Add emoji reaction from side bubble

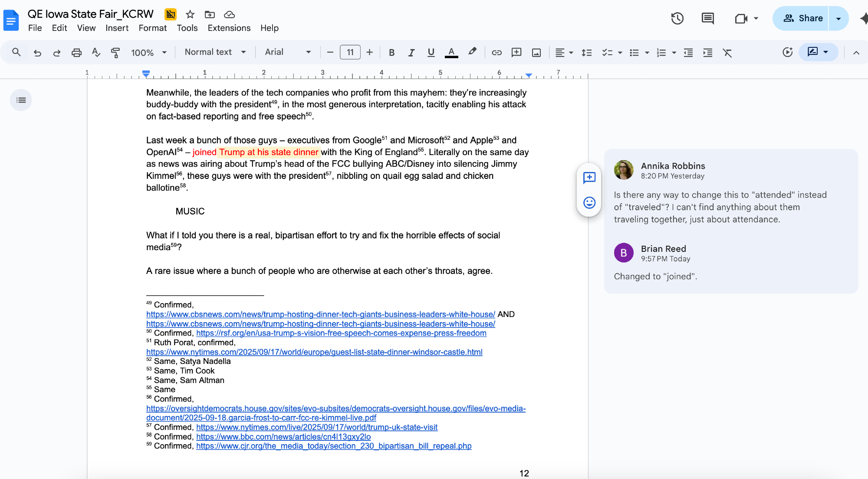589,203
